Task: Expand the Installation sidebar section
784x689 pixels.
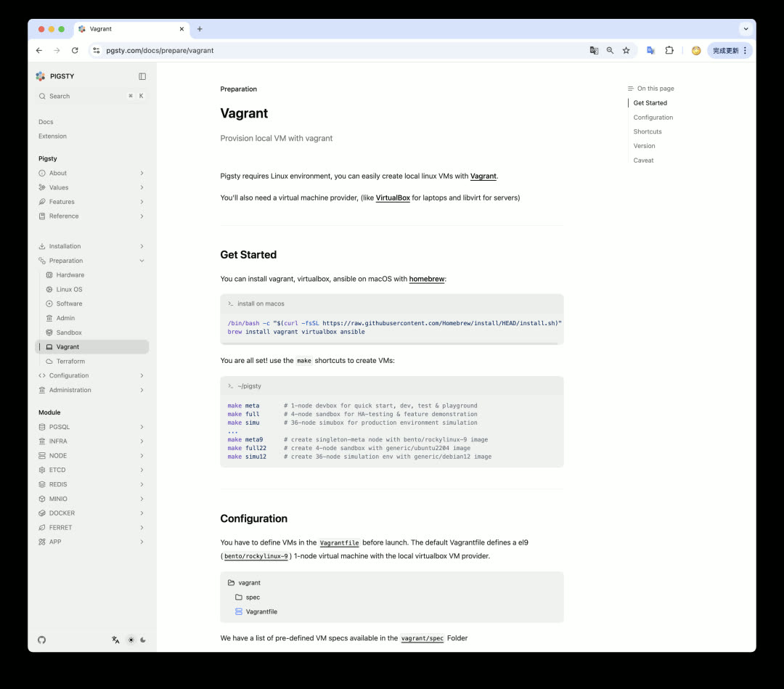Action: tap(142, 246)
